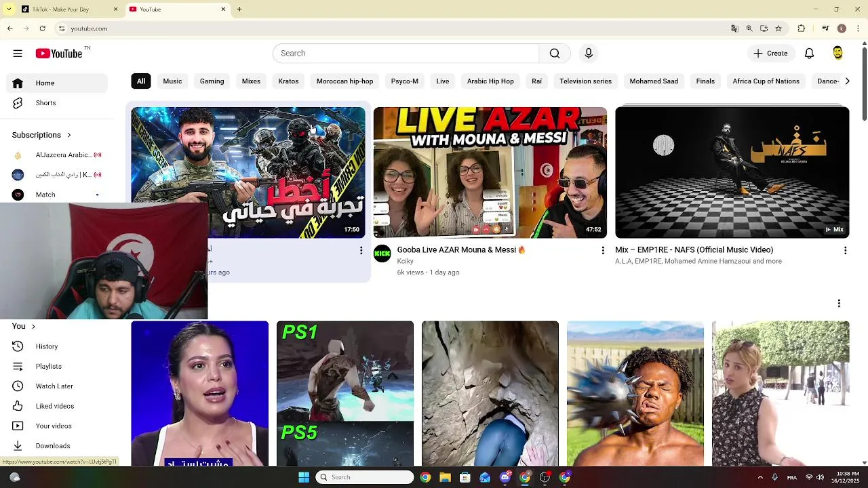
Task: Open Chrome three-dot menu
Action: tap(858, 28)
